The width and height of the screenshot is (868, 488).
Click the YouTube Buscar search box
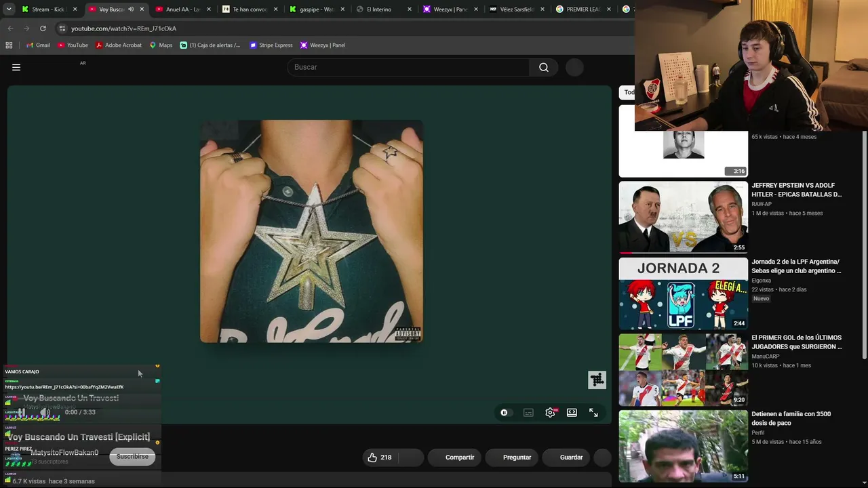click(408, 67)
